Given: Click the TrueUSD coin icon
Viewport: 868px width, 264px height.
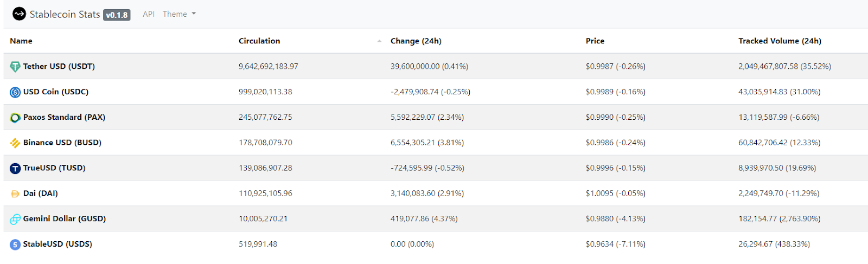Looking at the screenshot, I should 15,169.
